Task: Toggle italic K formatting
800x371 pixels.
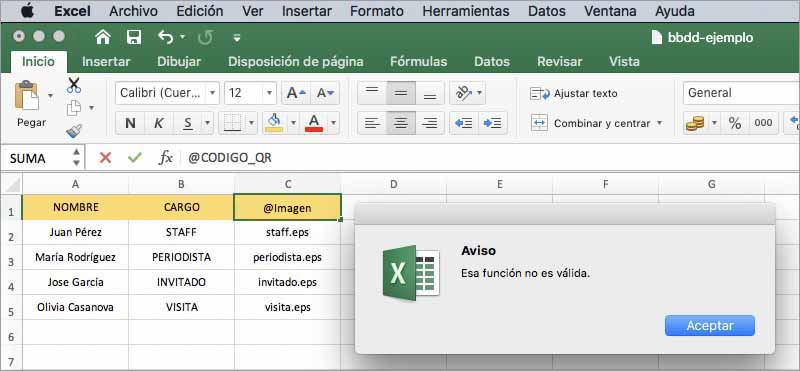Action: [159, 123]
